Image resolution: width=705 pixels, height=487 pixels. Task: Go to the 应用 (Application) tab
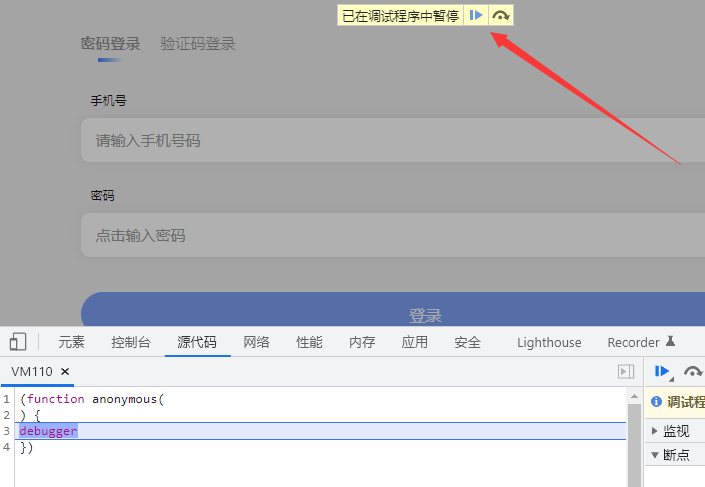[415, 342]
